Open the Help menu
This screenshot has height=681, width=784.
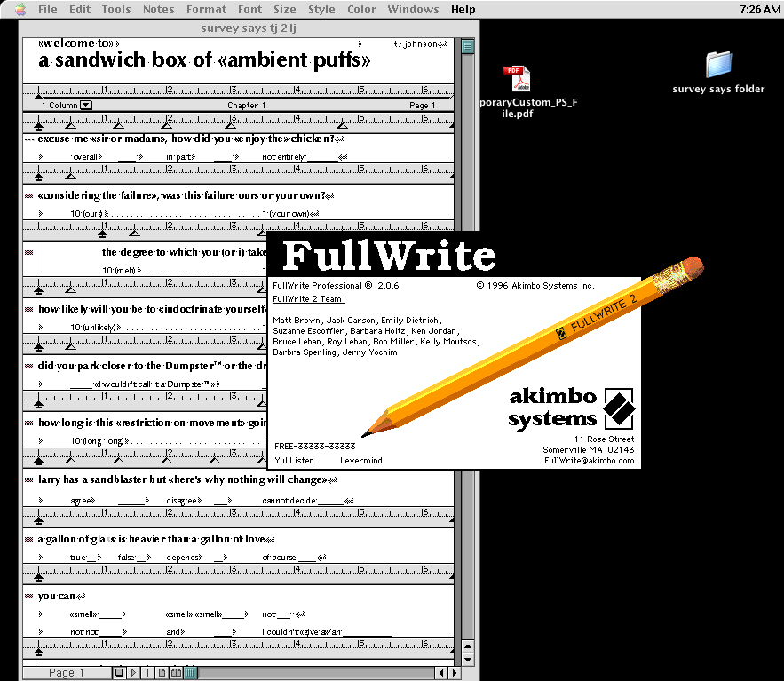tap(463, 9)
